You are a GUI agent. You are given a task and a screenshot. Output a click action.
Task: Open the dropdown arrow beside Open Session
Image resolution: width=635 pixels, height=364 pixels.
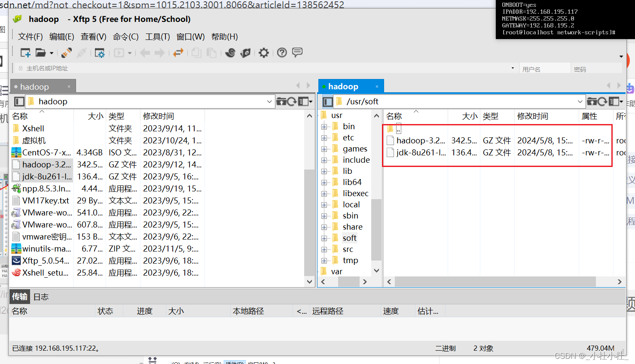52,53
